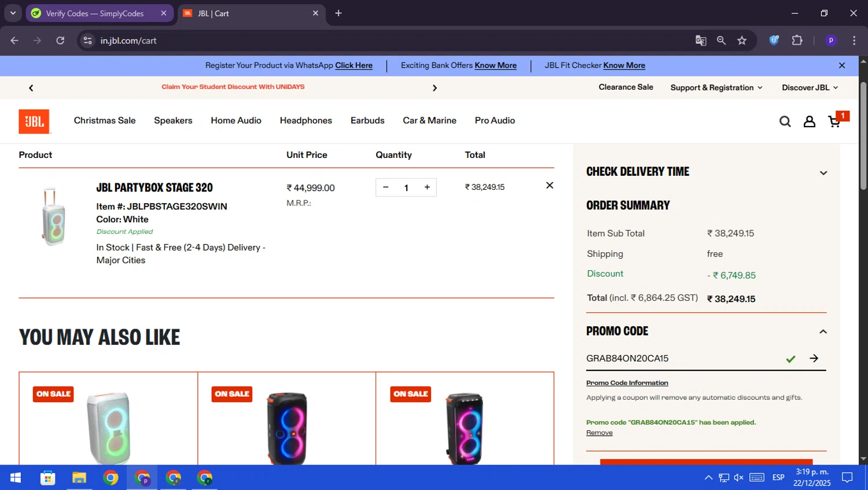Open the account profile icon
Viewport: 868px width, 490px height.
point(810,121)
